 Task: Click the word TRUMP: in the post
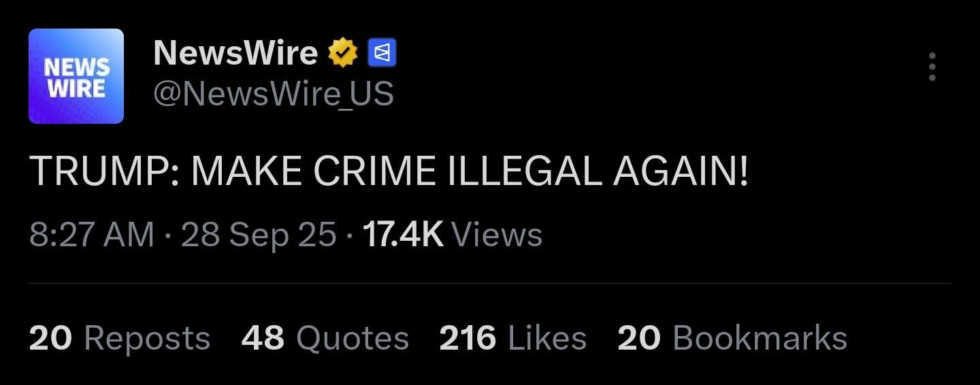click(105, 171)
